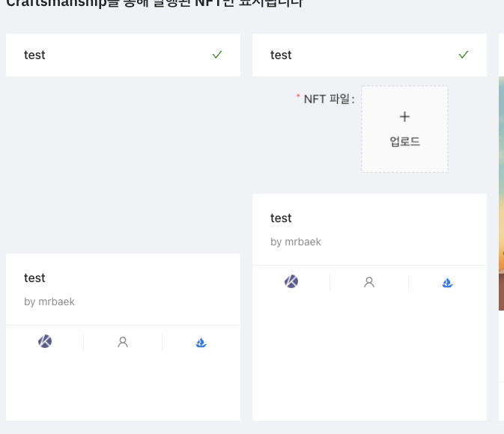Viewport: 504px width, 434px height.
Task: Click 'test' header of left card
Action: (x=34, y=55)
